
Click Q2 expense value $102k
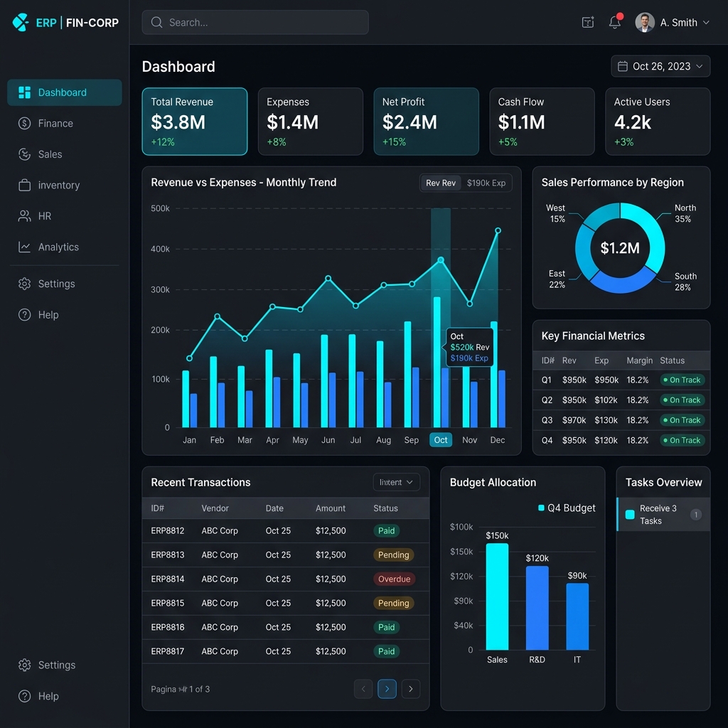[x=606, y=400]
